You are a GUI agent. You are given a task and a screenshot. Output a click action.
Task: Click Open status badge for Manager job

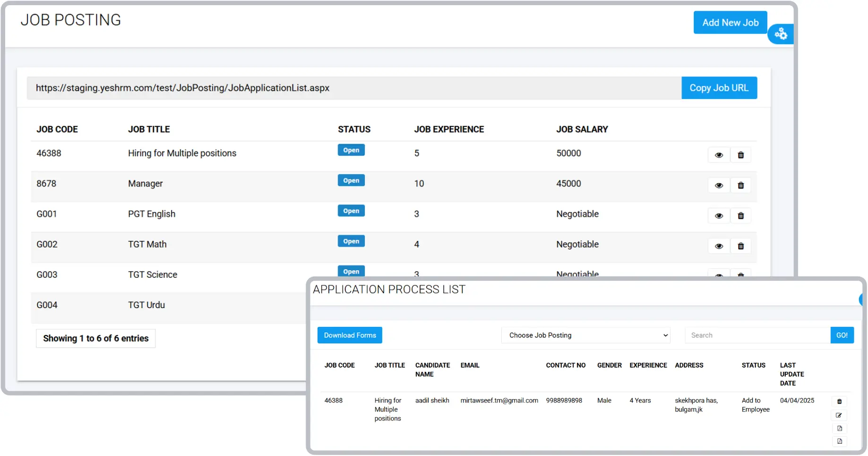[351, 180]
